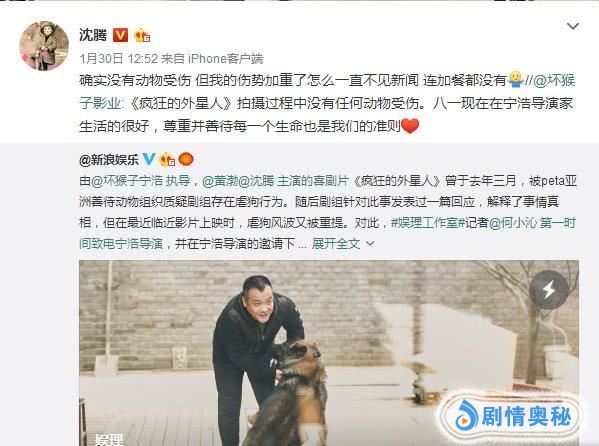
Task: Open the @坏猴子宁浩 mention
Action: [127, 181]
